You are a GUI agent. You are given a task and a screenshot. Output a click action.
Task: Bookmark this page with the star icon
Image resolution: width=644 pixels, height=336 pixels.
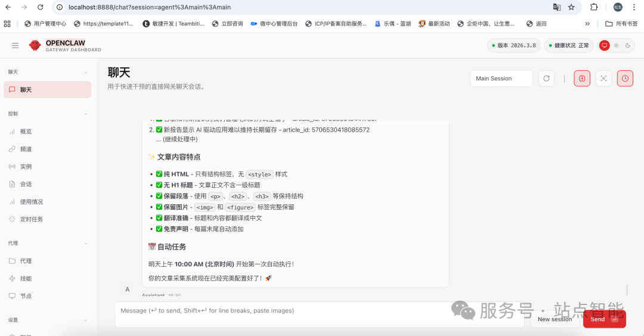coord(571,7)
